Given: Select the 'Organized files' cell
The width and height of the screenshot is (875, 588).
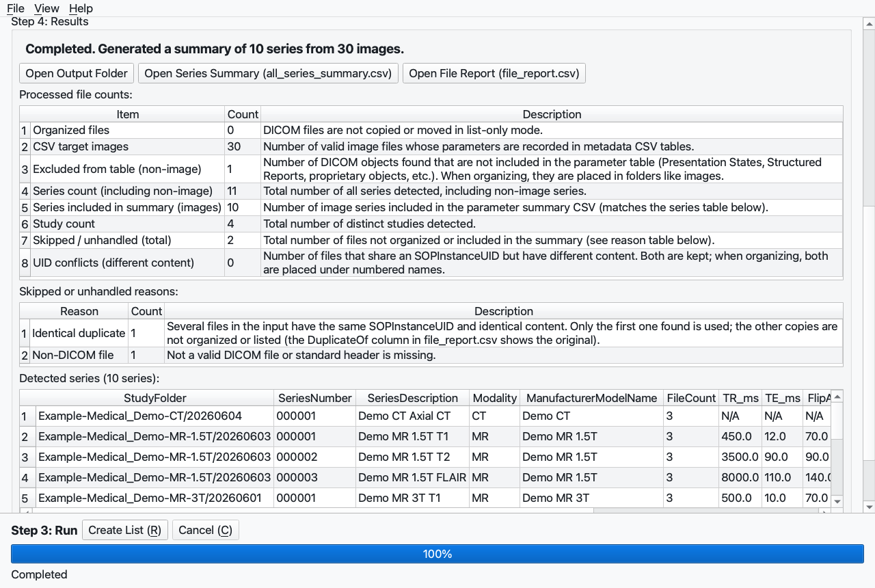Looking at the screenshot, I should click(x=128, y=130).
